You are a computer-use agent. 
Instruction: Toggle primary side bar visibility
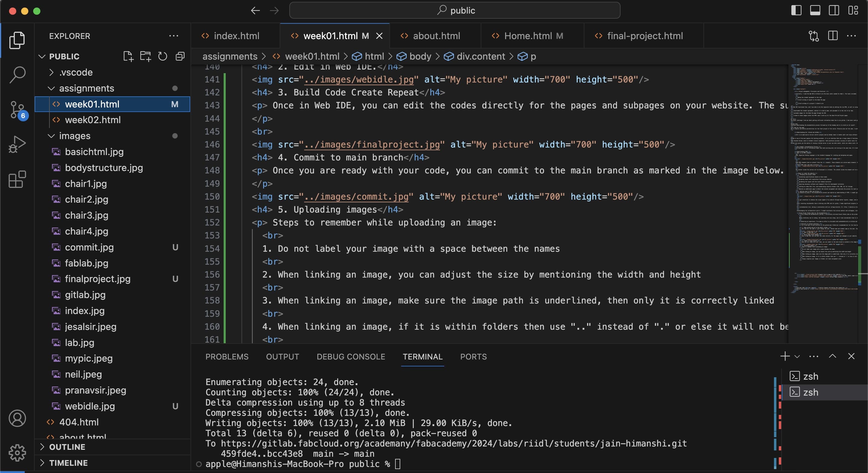click(x=796, y=11)
